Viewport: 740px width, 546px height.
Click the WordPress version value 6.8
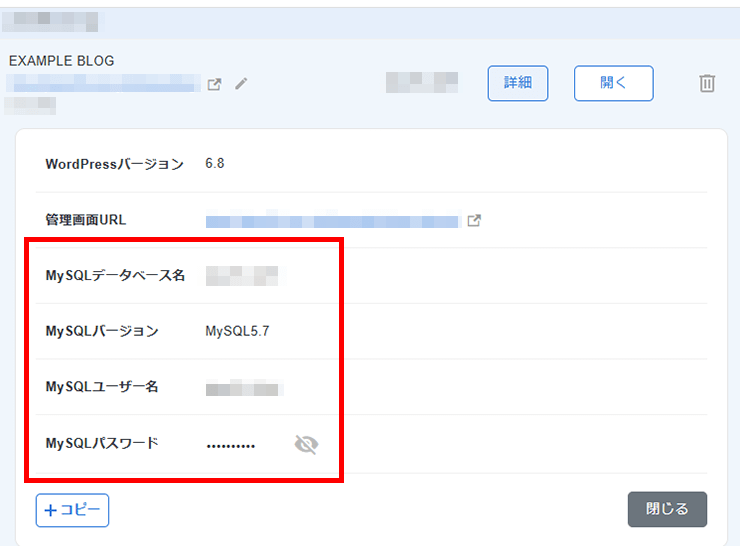(x=214, y=164)
